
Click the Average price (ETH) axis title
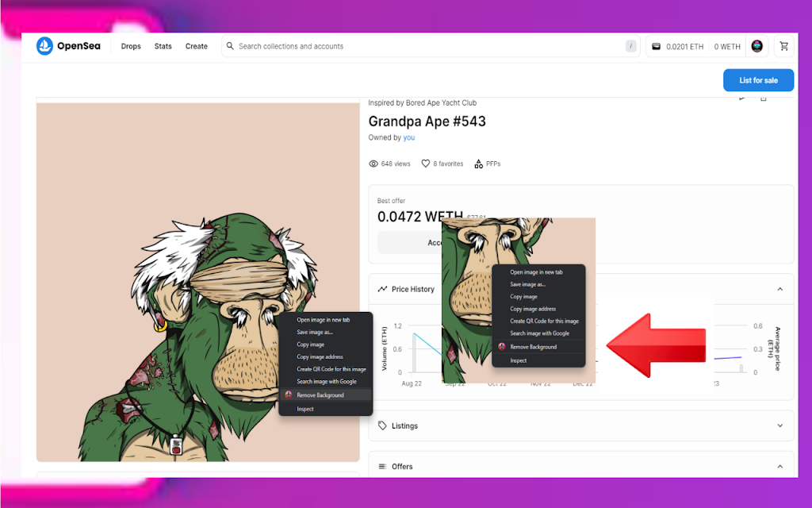[774, 348]
